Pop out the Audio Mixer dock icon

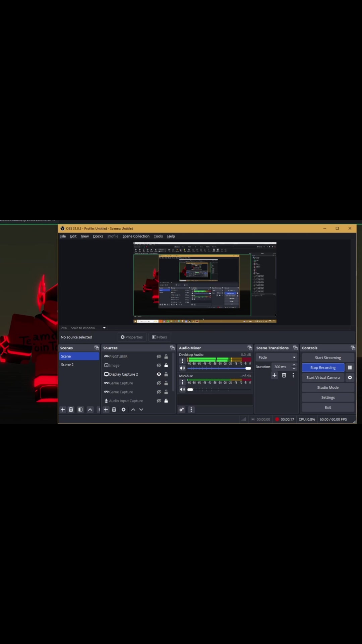click(250, 348)
